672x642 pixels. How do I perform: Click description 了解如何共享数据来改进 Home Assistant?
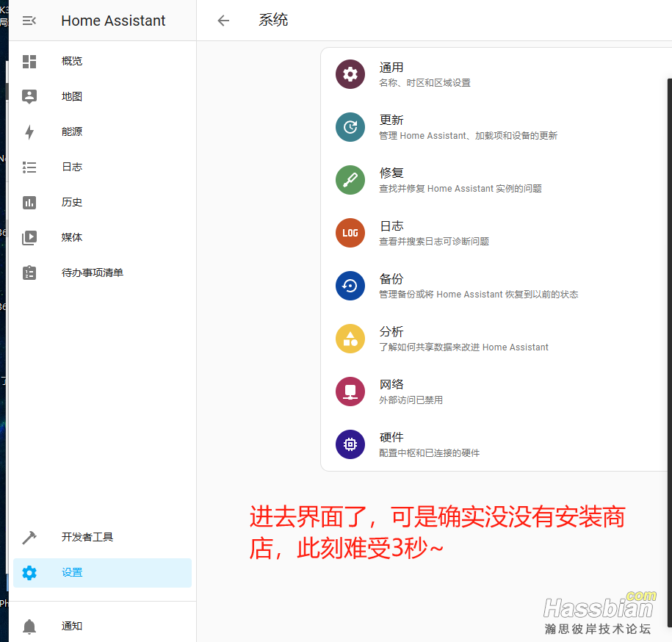[463, 347]
